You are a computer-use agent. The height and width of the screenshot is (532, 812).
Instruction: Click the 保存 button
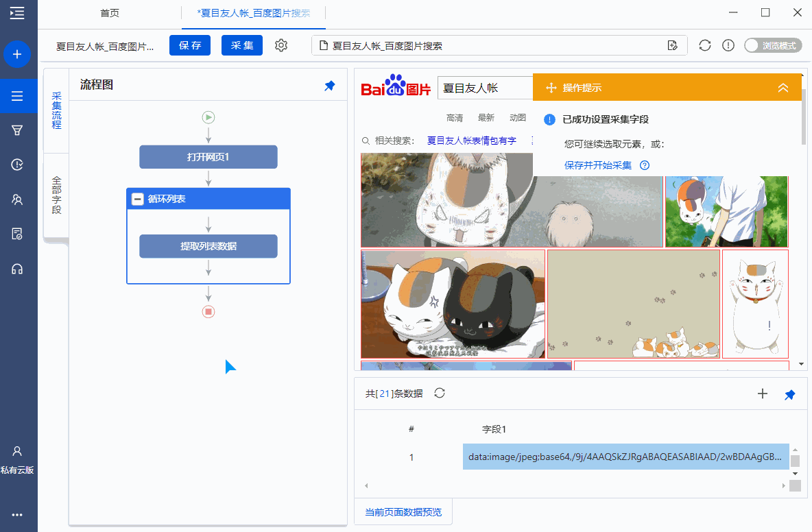(190, 45)
